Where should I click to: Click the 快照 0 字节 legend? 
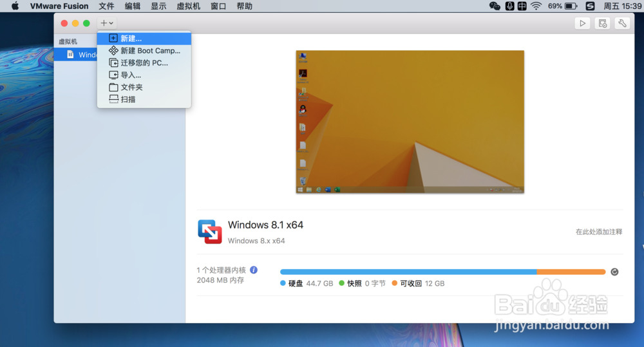pyautogui.click(x=362, y=283)
